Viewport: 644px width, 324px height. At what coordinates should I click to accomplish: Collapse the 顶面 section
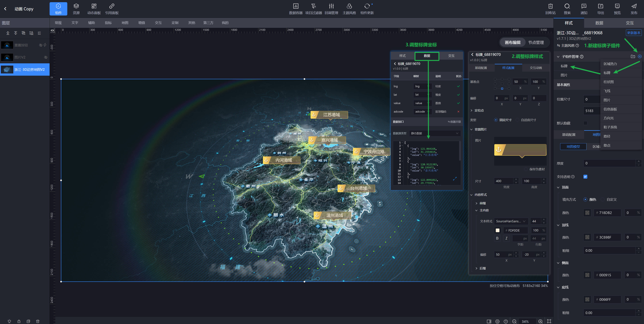(558, 187)
